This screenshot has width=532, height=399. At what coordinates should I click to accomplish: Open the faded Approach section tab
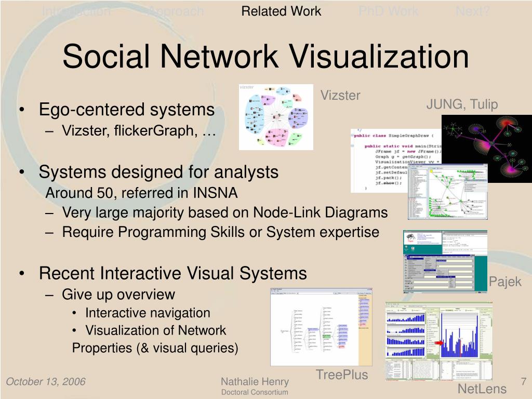176,11
